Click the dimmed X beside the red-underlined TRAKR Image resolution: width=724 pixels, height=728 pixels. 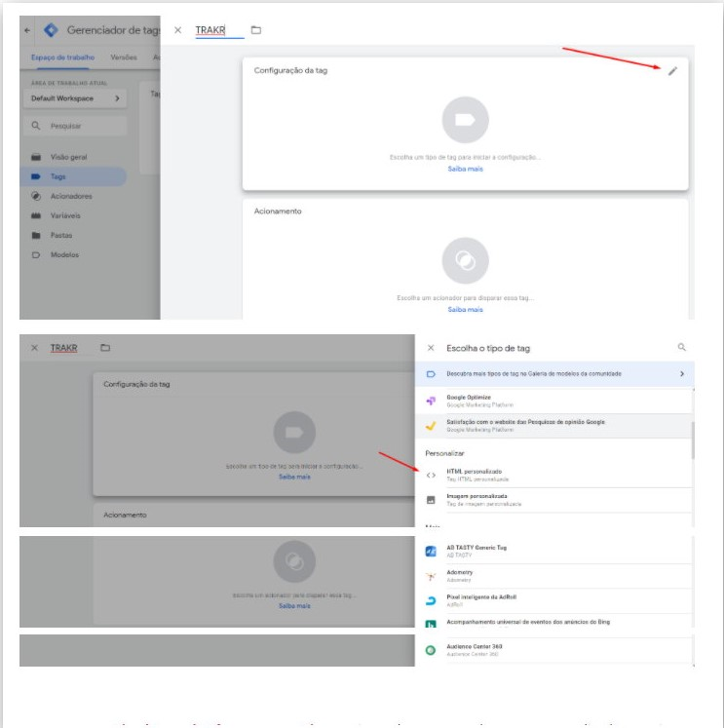click(x=34, y=348)
